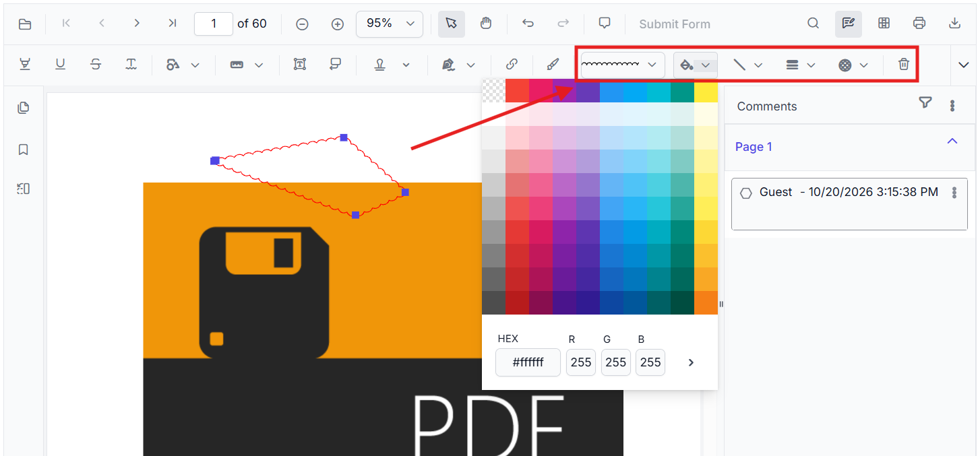Zoom in with the plus icon
The image size is (980, 456).
(x=338, y=24)
